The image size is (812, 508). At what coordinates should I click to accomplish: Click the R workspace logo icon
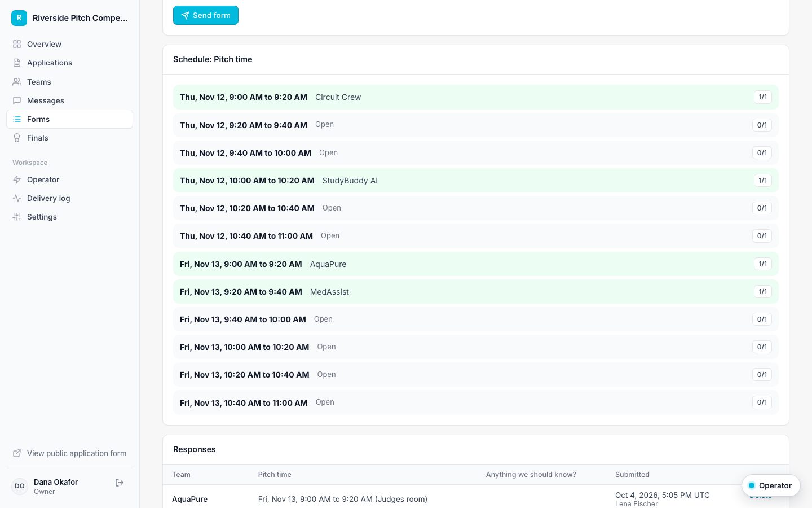point(19,18)
